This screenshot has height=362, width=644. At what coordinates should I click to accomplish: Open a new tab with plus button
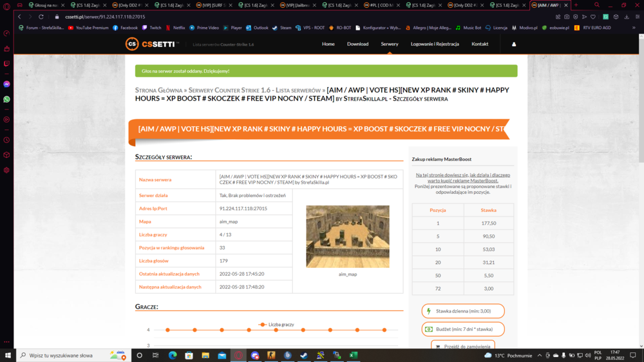(x=576, y=5)
